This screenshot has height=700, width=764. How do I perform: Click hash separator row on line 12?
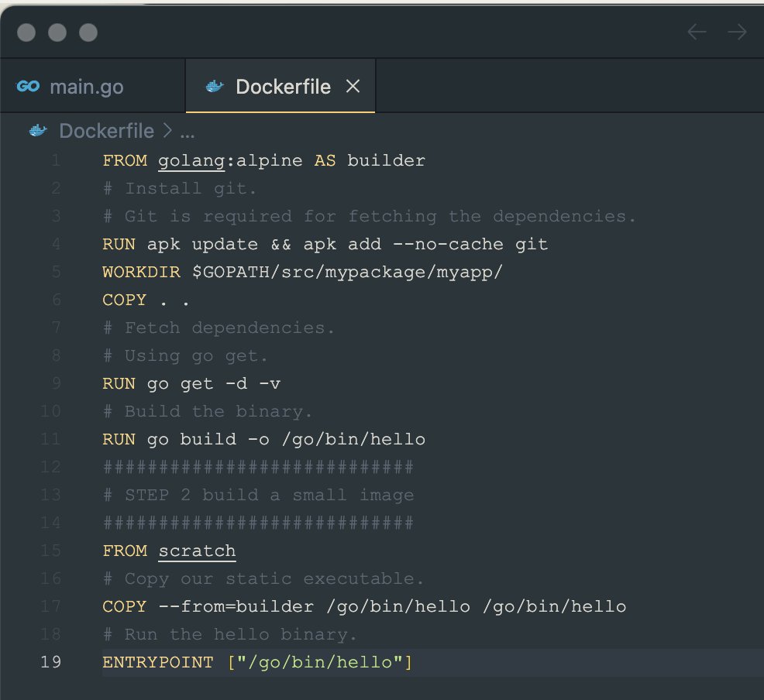click(258, 468)
